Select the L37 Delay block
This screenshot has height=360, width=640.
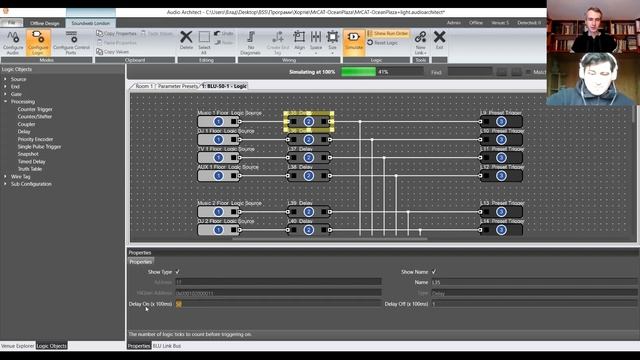[309, 158]
